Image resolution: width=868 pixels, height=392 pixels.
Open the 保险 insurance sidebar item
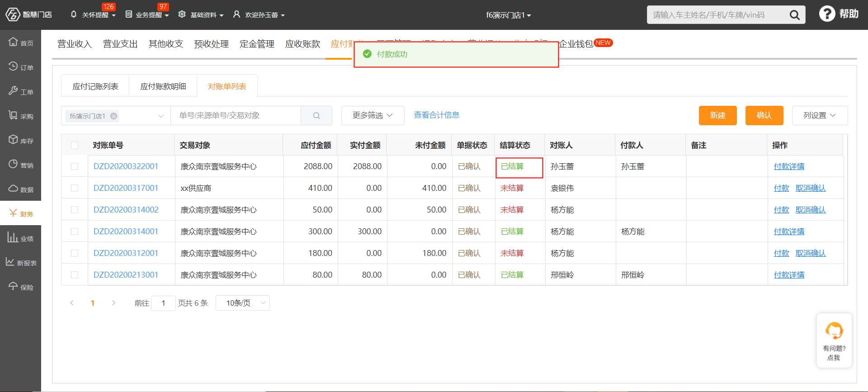click(20, 287)
